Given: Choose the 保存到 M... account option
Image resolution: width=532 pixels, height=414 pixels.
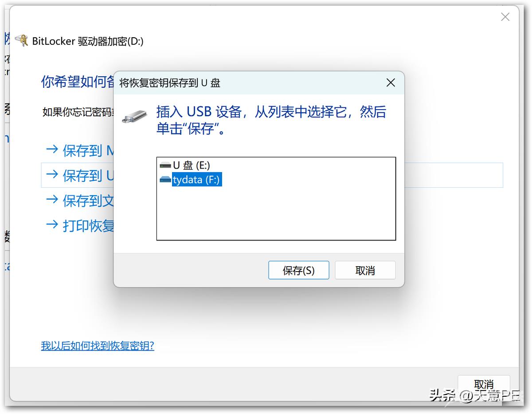Looking at the screenshot, I should tap(80, 150).
